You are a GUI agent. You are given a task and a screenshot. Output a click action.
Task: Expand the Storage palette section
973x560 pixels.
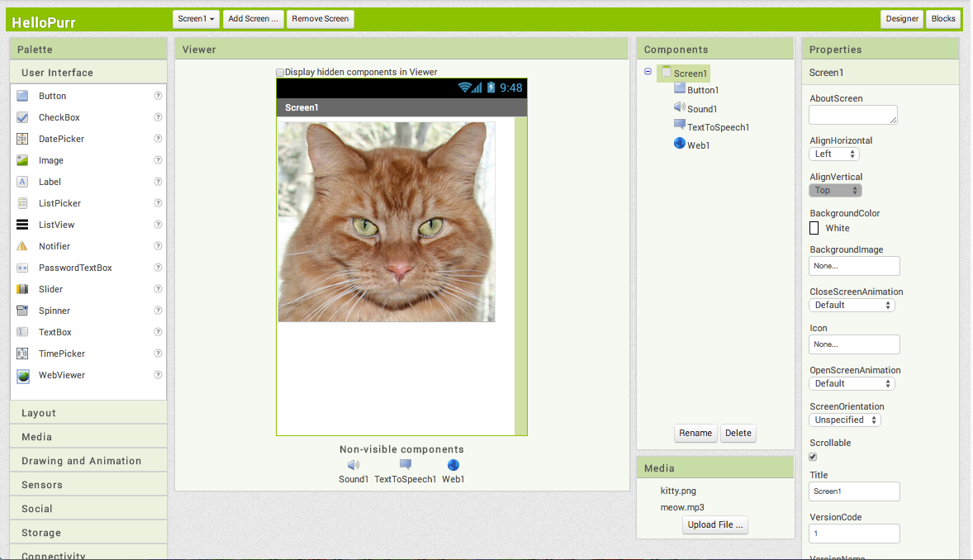(88, 533)
